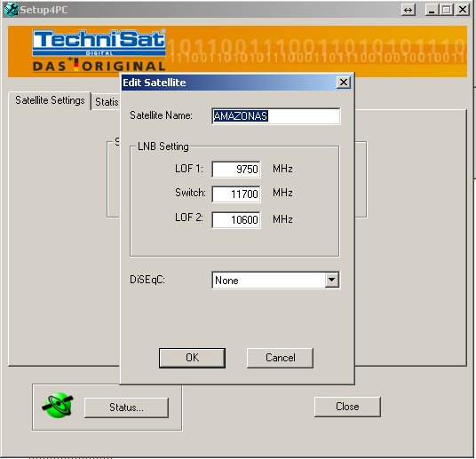Minimize the Setup4PC window
The image size is (476, 459).
(x=432, y=10)
